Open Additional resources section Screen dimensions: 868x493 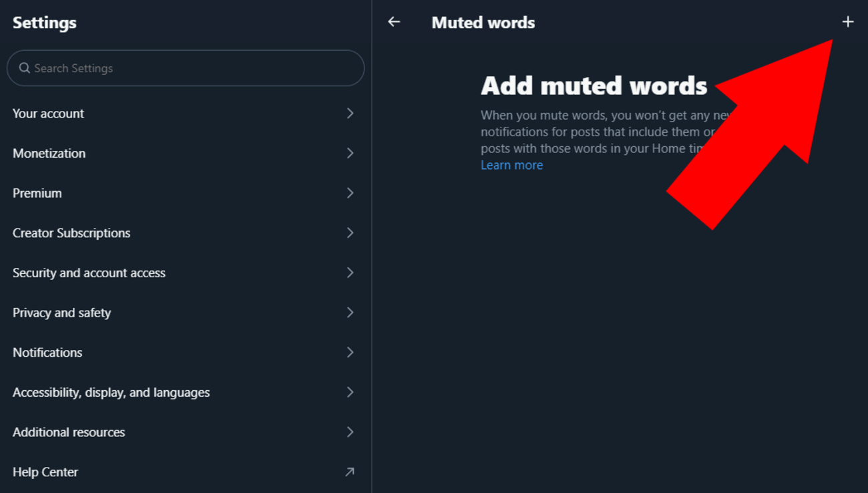[69, 432]
